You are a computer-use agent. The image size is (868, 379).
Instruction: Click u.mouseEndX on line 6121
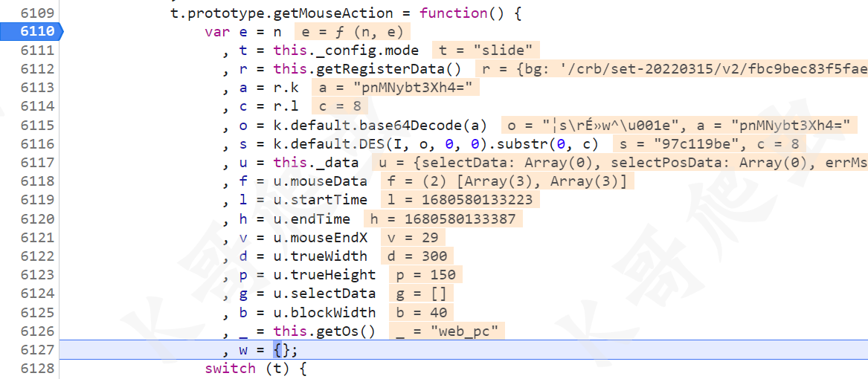(320, 237)
